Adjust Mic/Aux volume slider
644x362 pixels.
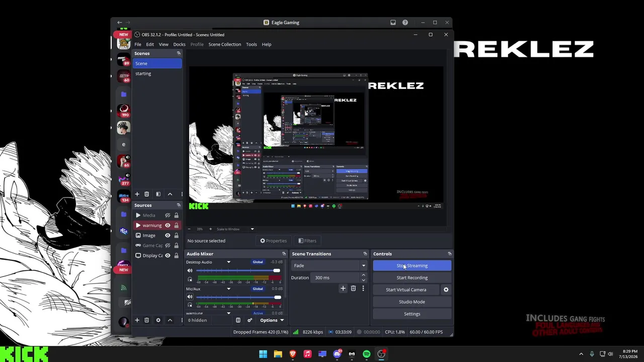click(x=238, y=297)
